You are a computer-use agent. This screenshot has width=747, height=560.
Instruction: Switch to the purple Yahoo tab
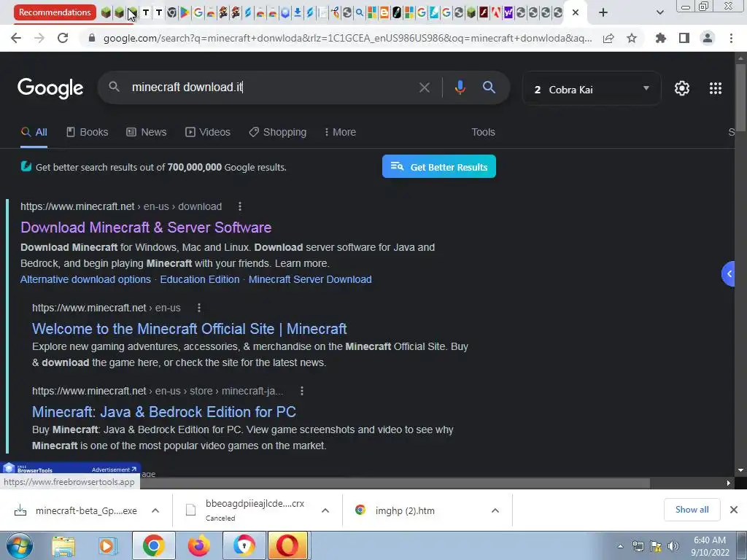pyautogui.click(x=508, y=12)
